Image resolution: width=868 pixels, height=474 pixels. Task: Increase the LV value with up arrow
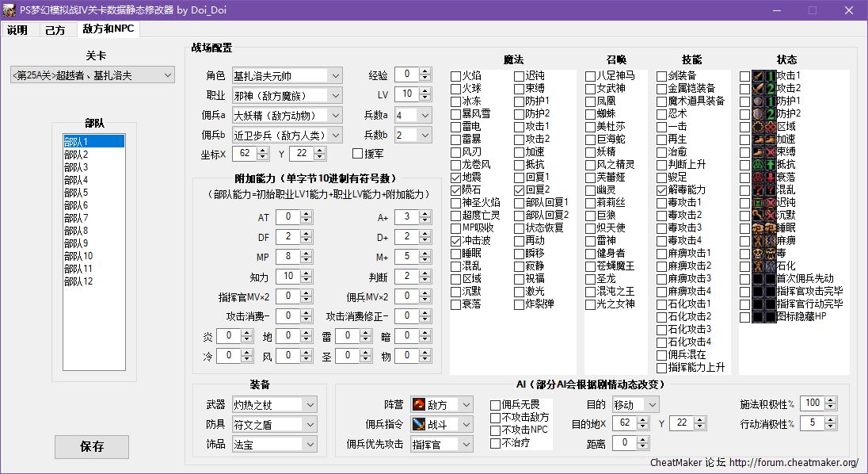point(425,91)
